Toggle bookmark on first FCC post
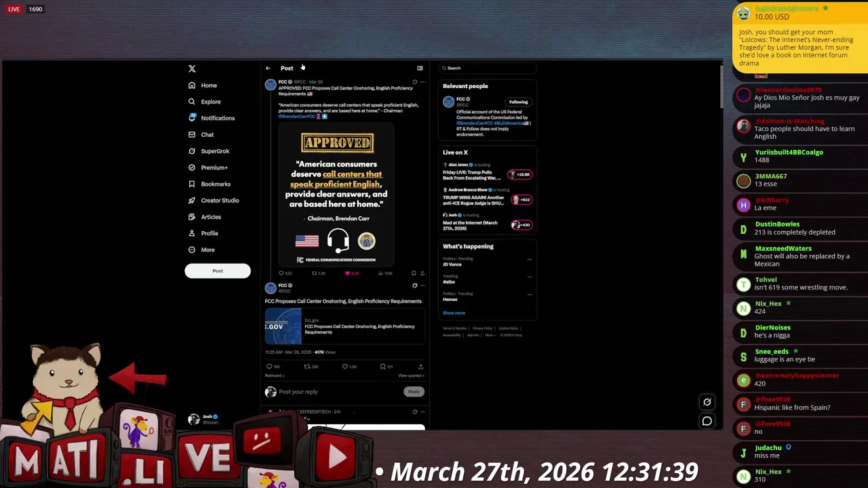This screenshot has width=868, height=488. point(414,273)
